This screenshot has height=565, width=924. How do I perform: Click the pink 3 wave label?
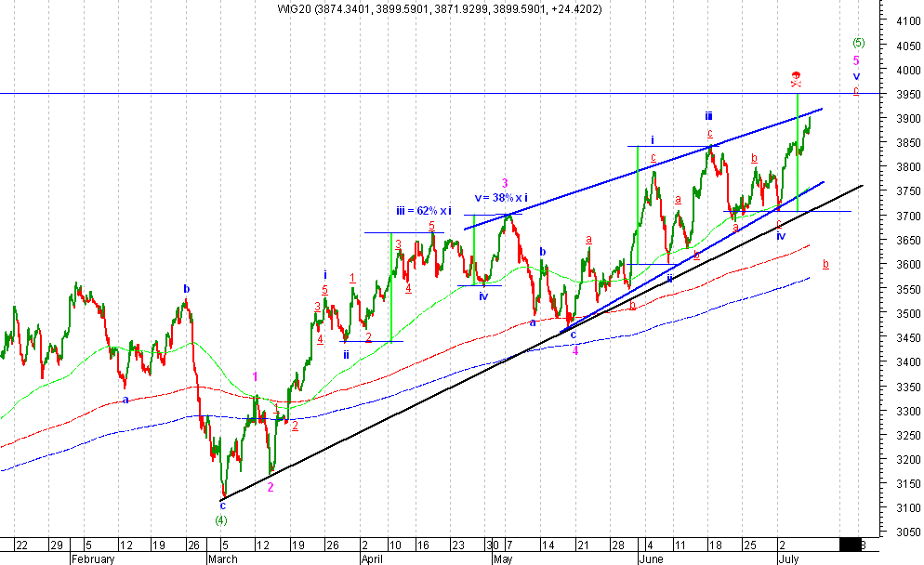pyautogui.click(x=505, y=183)
